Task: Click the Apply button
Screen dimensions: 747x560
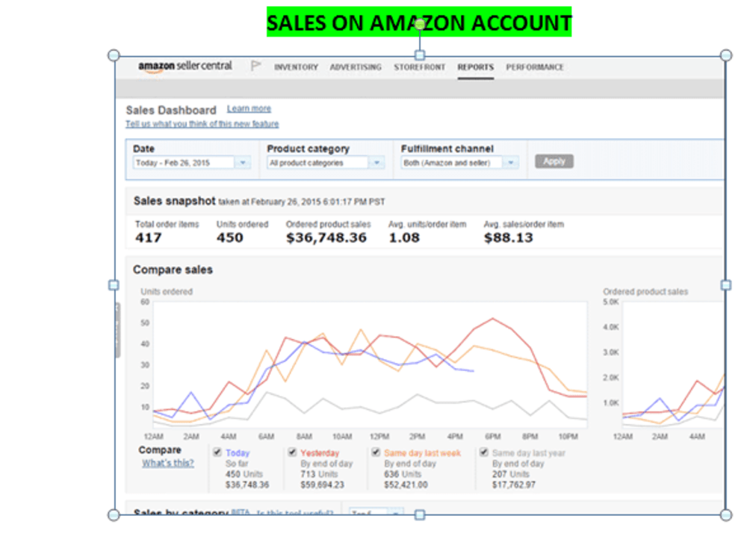Action: 554,161
